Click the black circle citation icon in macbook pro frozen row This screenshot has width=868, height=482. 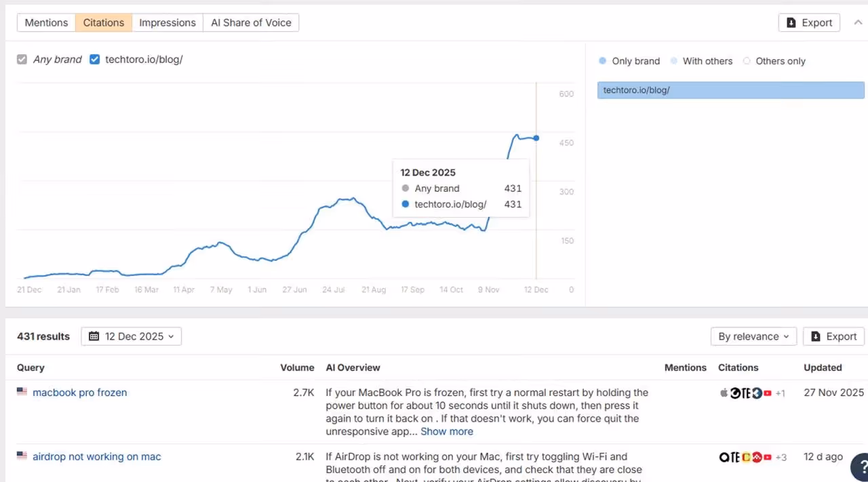(x=735, y=393)
